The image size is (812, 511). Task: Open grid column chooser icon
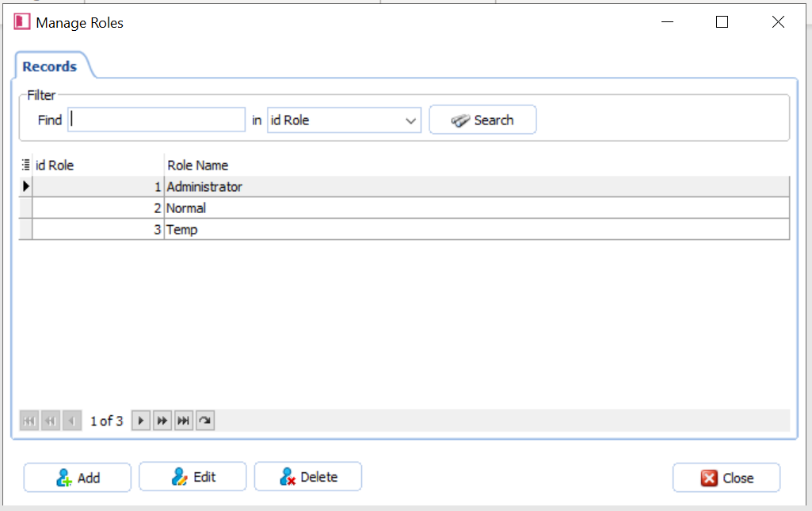click(25, 165)
